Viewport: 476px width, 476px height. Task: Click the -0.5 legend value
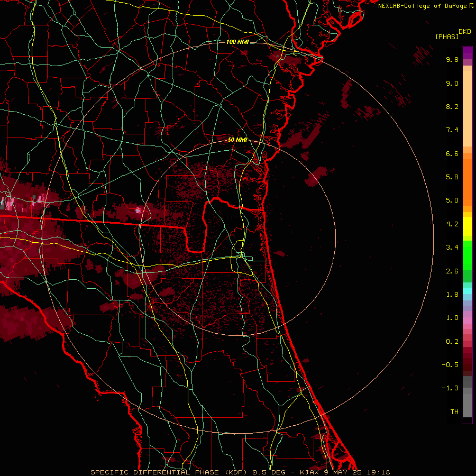pos(450,365)
